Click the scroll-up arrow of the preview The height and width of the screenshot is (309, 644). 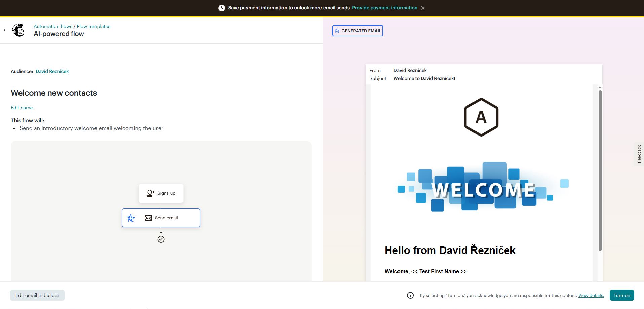coord(600,87)
